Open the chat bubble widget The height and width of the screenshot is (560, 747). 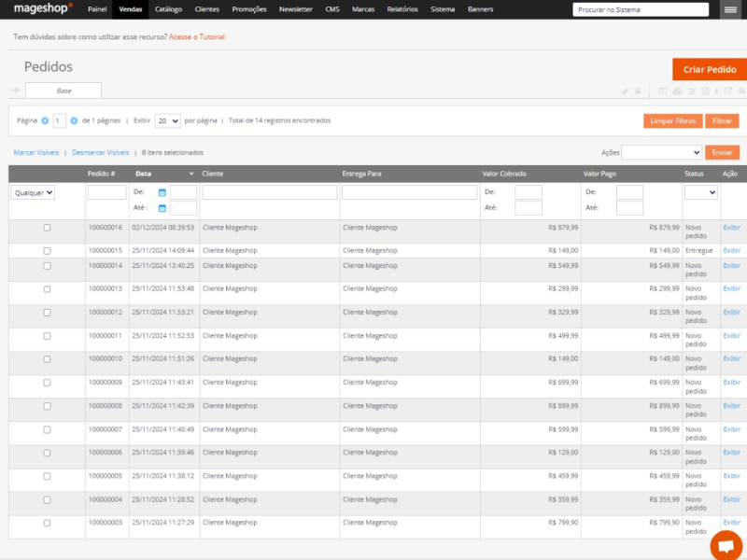pos(726,546)
